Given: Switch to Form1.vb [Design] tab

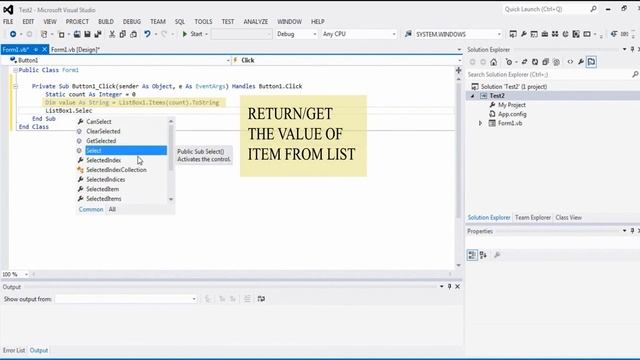Looking at the screenshot, I should (76, 50).
